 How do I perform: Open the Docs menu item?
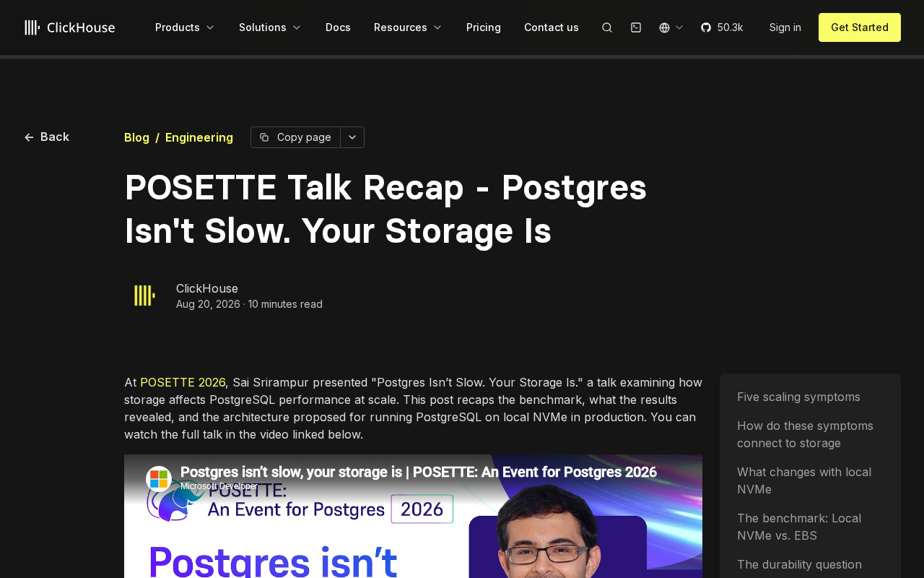coord(338,27)
